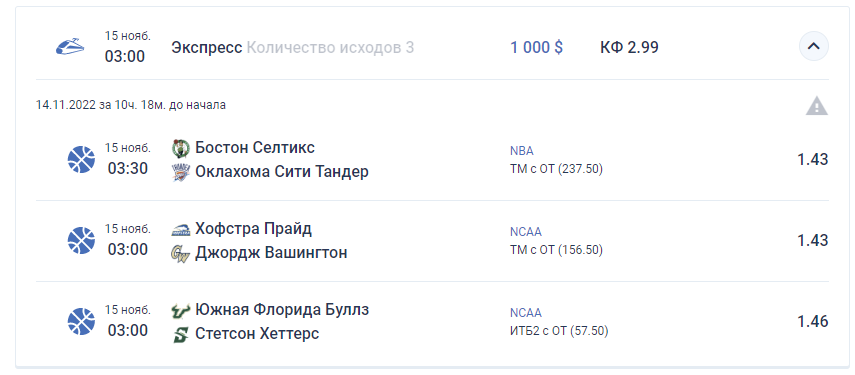Click the Oklahoma City Thunder logo
855x375 pixels.
(180, 172)
